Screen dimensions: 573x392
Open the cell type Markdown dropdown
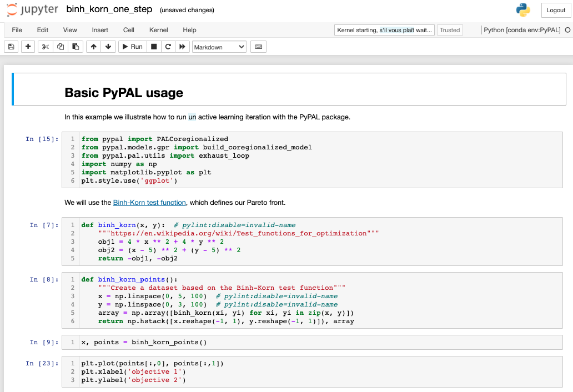coord(219,47)
